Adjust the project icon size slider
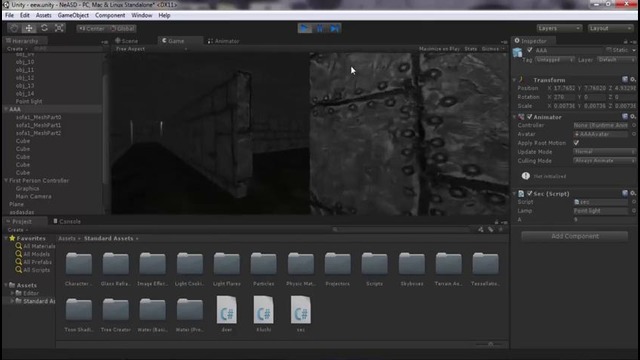640x360 pixels. pyautogui.click(x=490, y=344)
